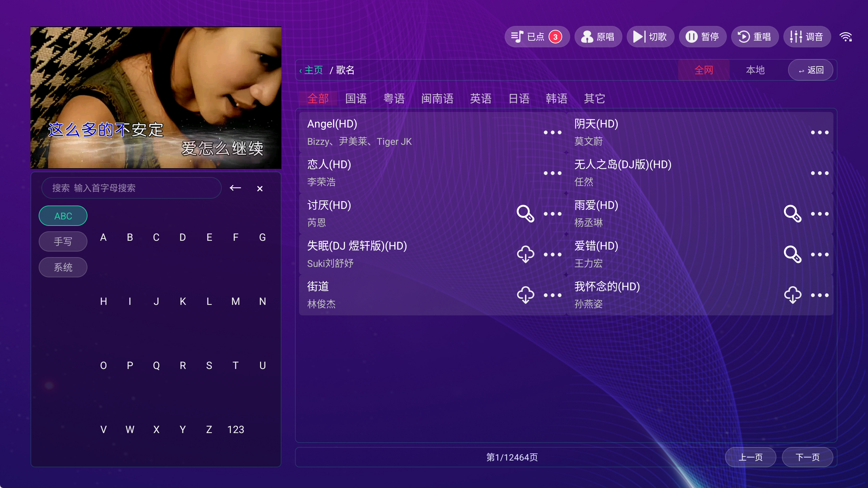Tap the letter S key
The height and width of the screenshot is (488, 868).
pos(209,366)
